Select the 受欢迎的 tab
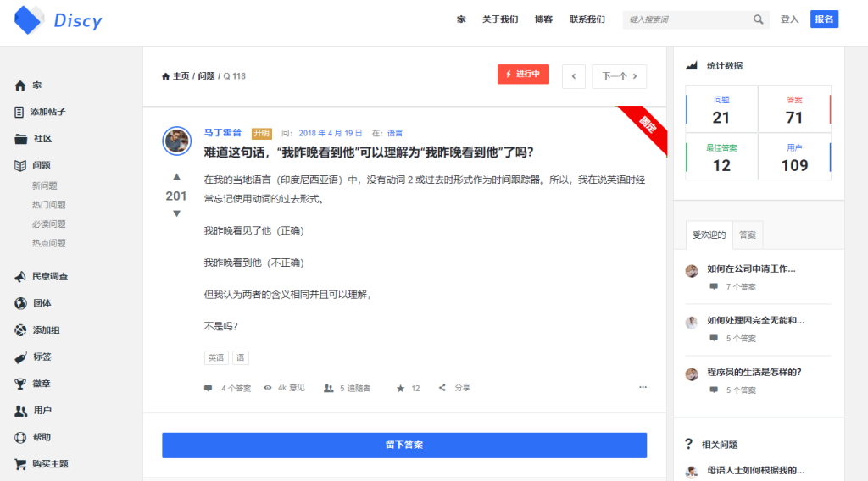868x481 pixels. (709, 235)
